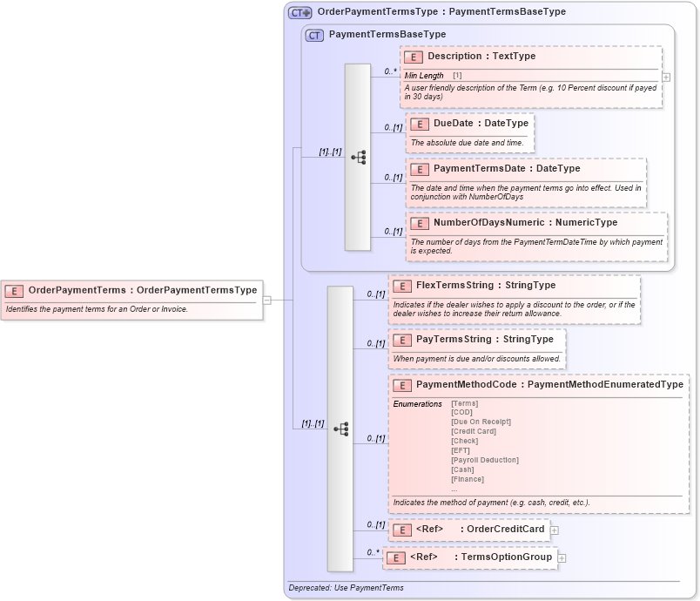
Task: Expand the Description element plus box
Action: pos(666,78)
